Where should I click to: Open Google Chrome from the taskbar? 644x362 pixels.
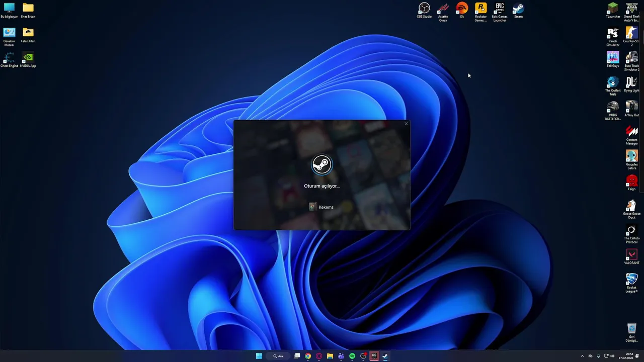click(308, 356)
